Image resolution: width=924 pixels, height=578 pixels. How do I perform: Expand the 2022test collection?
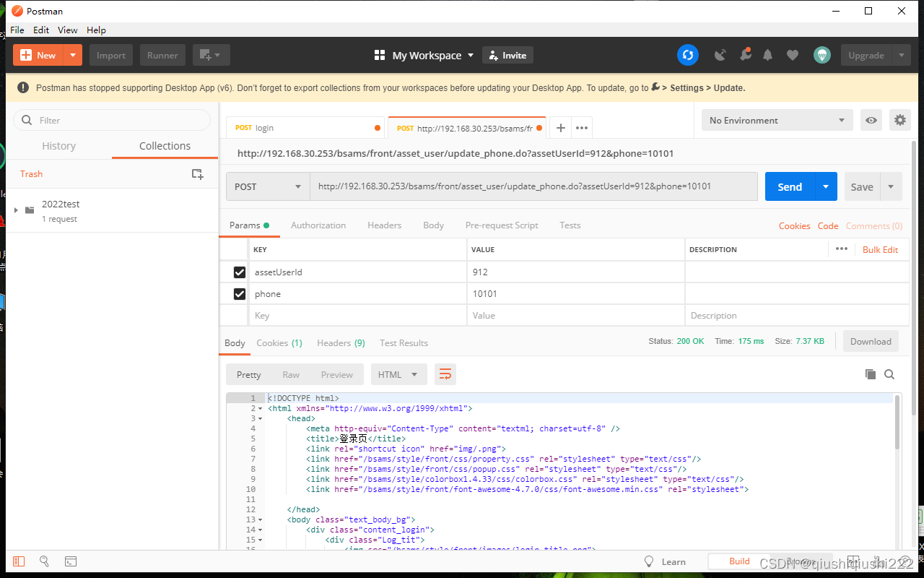pyautogui.click(x=16, y=210)
